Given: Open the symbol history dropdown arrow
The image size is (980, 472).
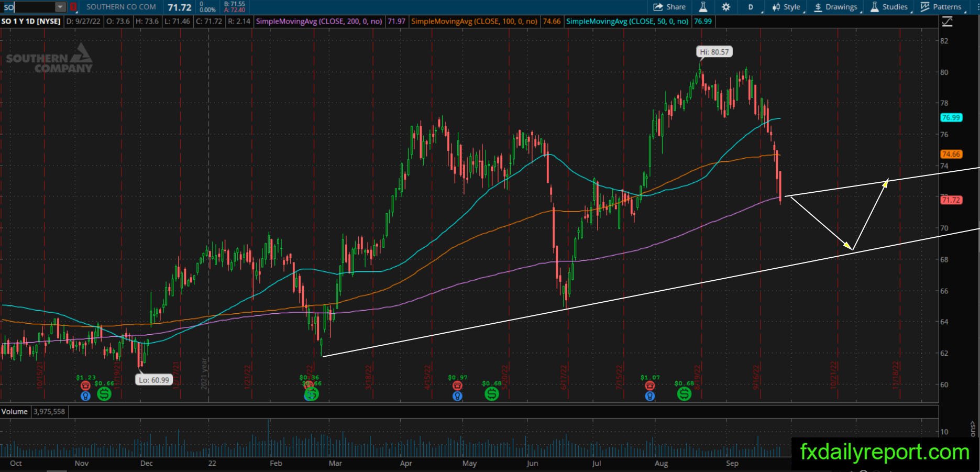Looking at the screenshot, I should click(x=61, y=7).
